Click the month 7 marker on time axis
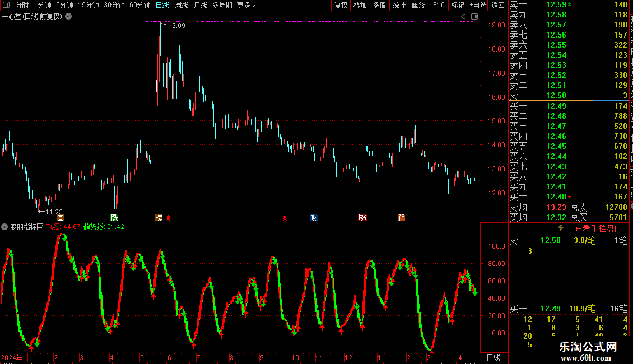This screenshot has height=364, width=633. 198,357
